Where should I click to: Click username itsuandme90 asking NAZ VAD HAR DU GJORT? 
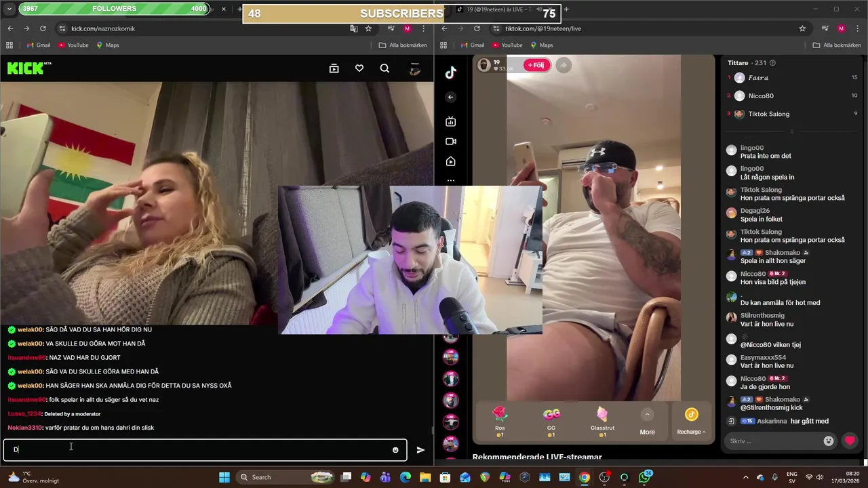pyautogui.click(x=26, y=358)
